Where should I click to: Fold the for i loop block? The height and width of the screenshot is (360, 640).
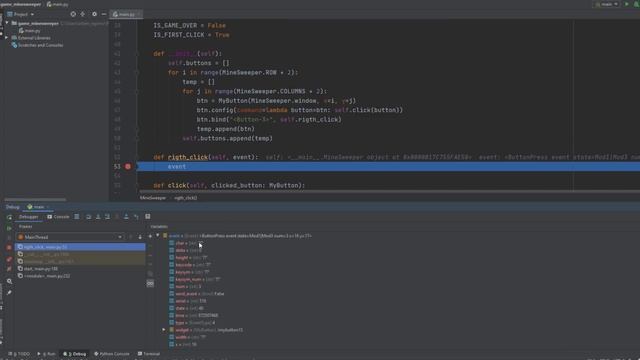tap(137, 73)
